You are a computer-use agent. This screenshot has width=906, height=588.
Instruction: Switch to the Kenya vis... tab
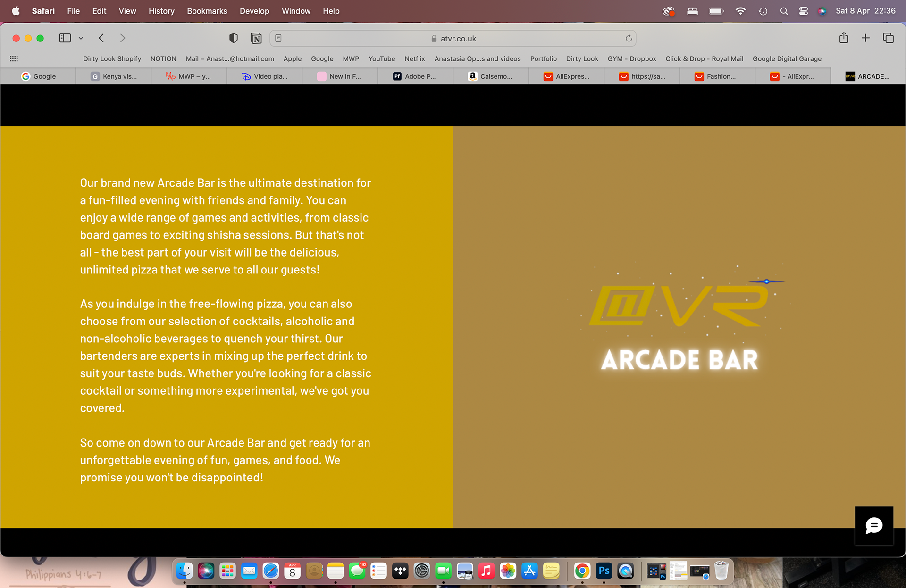(114, 76)
